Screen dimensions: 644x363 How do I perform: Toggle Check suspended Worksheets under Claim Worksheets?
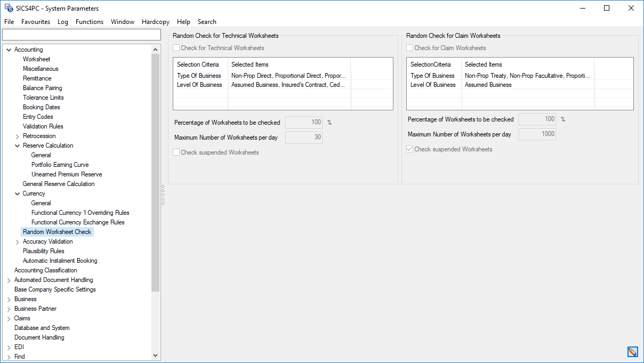pos(409,149)
